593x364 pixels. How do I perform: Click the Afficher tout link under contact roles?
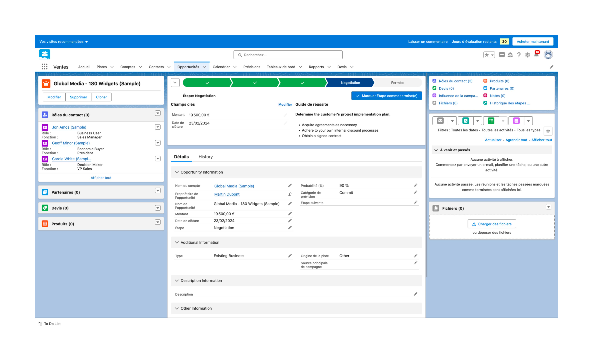click(101, 178)
